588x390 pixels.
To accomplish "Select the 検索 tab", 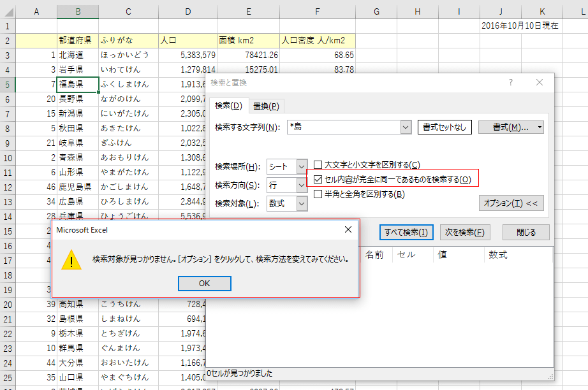I will 228,106.
